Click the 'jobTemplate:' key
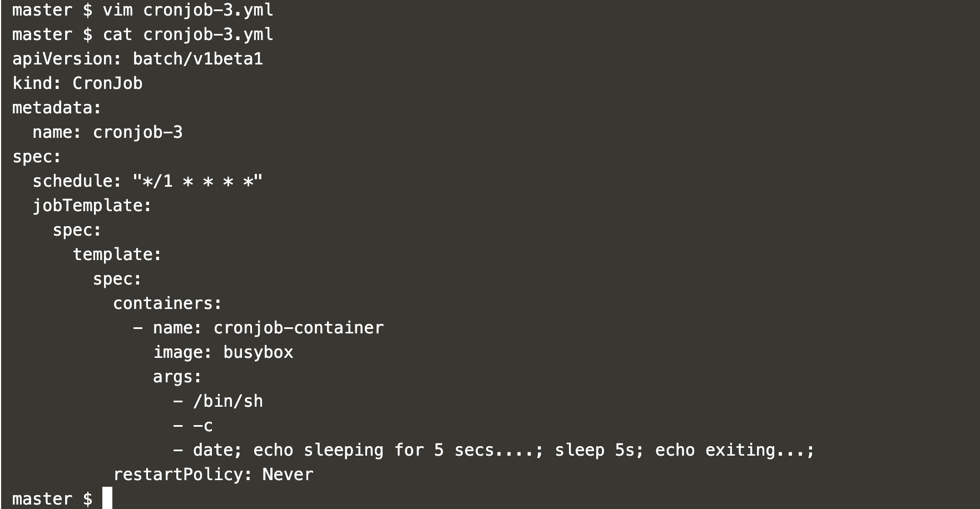The image size is (980, 509). point(92,206)
